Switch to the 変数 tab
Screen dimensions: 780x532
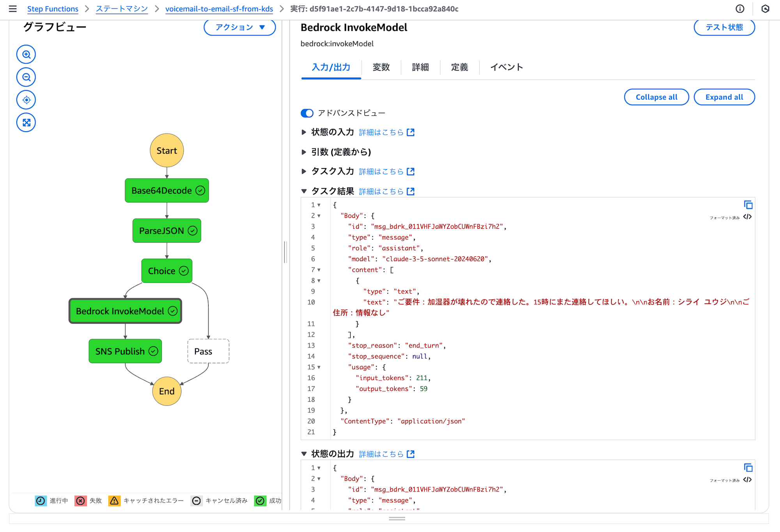click(x=381, y=67)
